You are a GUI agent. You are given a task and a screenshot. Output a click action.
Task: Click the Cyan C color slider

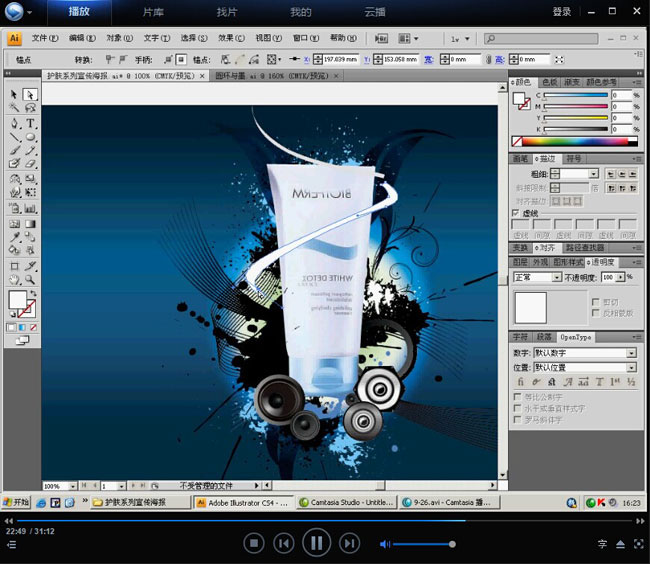[576, 95]
